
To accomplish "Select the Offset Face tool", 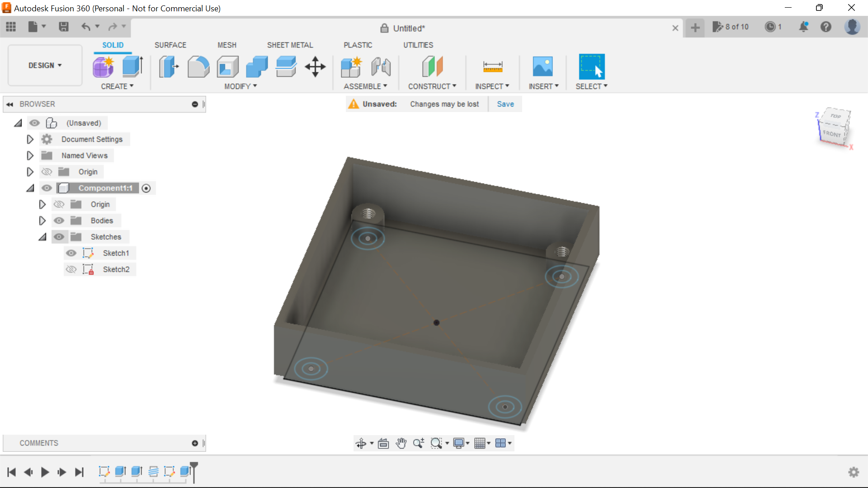I will pyautogui.click(x=286, y=67).
